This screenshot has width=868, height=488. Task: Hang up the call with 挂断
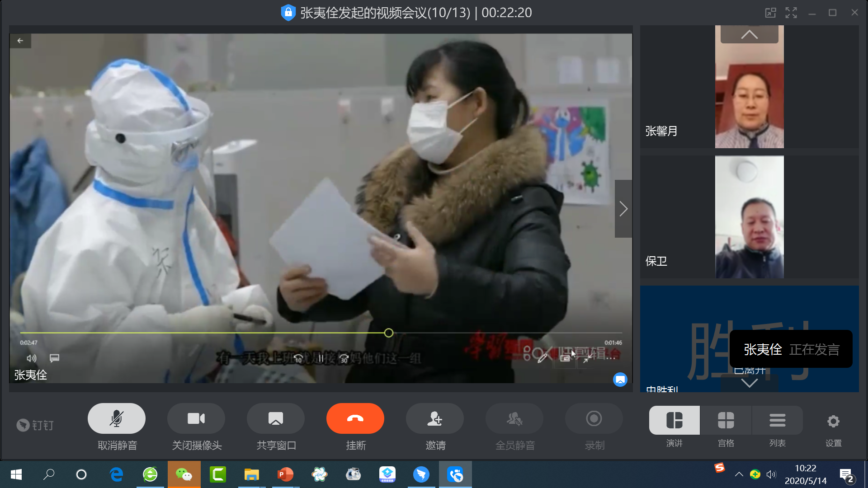(355, 419)
